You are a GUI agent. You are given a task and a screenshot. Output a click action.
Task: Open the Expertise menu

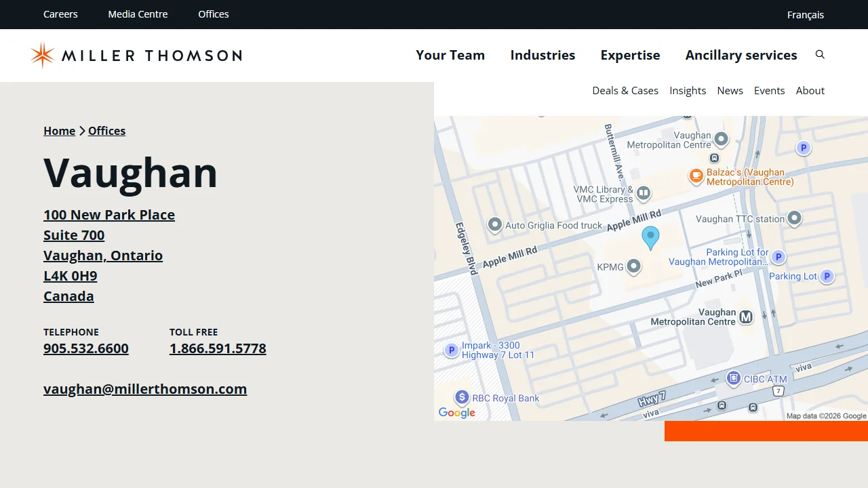630,55
